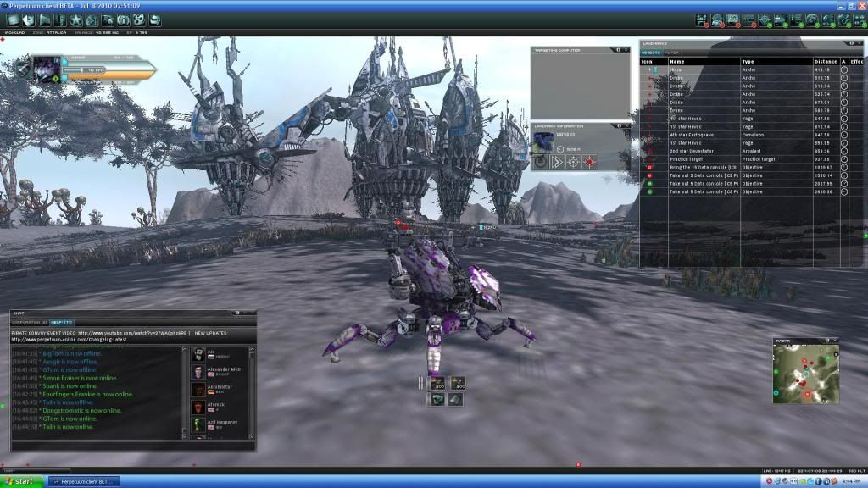Select the 4th star Earthquake row
The height and width of the screenshot is (488, 868).
[751, 135]
